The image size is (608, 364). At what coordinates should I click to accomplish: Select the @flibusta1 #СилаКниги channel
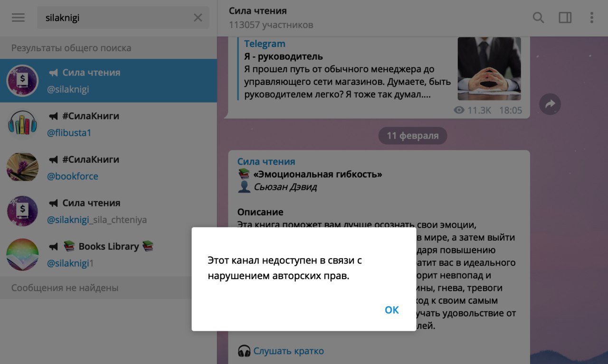point(108,124)
